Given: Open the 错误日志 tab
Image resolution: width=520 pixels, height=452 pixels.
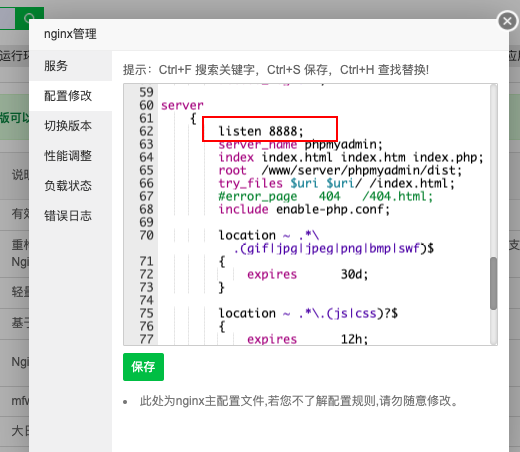Looking at the screenshot, I should click(x=70, y=216).
